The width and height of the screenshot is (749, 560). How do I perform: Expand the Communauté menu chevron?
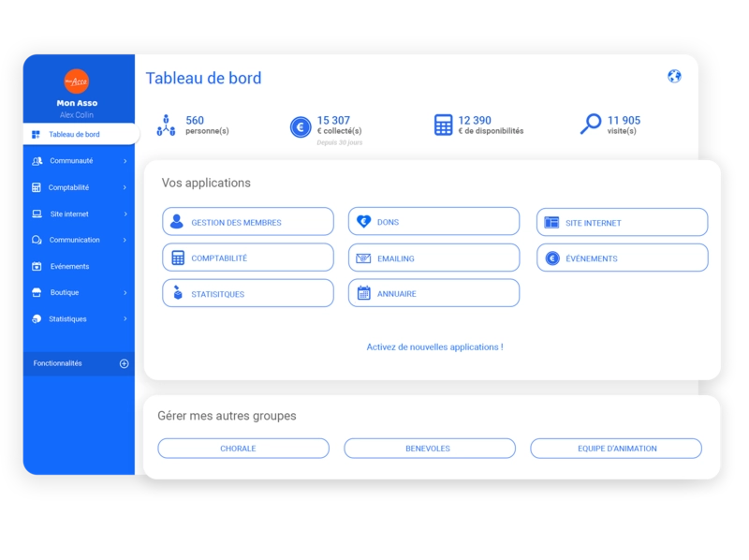point(125,161)
